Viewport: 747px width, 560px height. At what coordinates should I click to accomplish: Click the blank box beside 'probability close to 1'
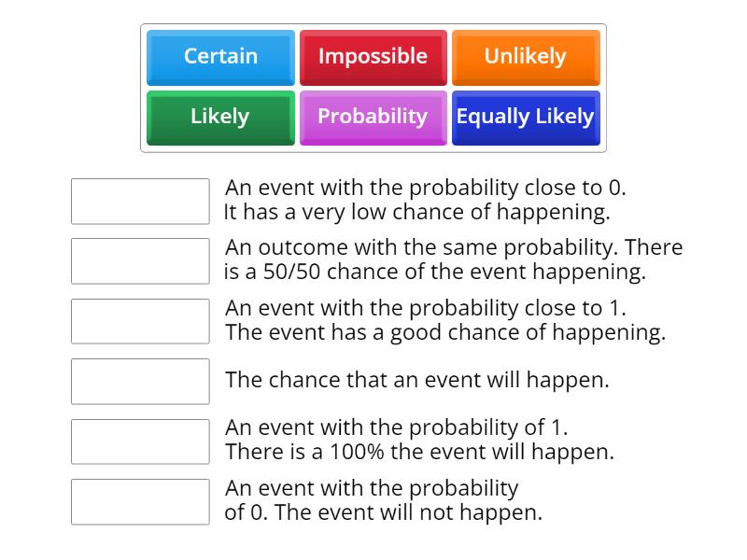(x=140, y=321)
